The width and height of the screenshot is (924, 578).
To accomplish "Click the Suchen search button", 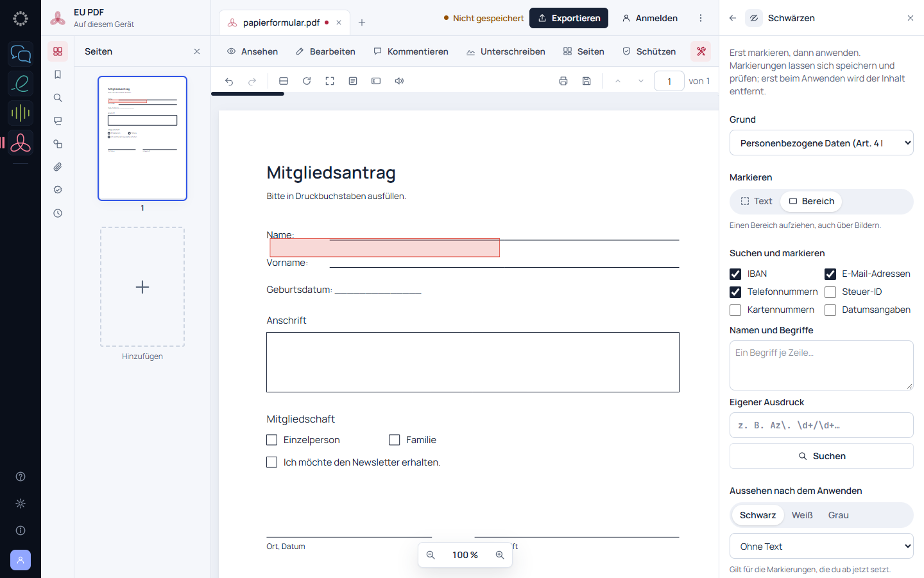I will click(821, 456).
